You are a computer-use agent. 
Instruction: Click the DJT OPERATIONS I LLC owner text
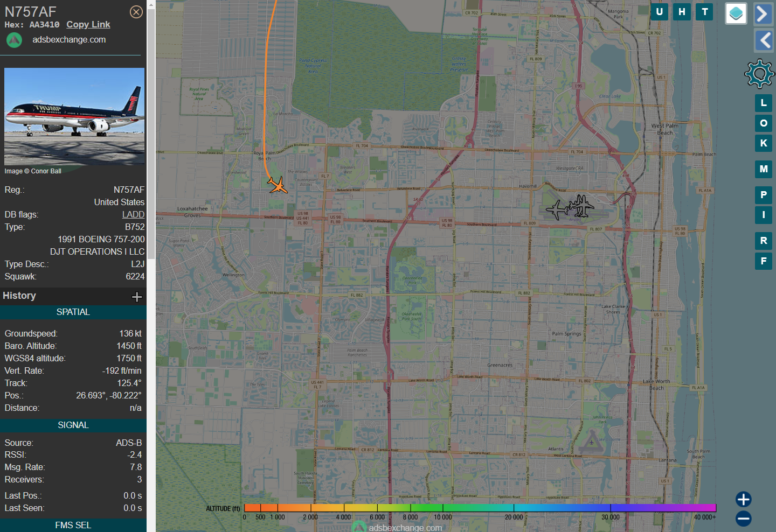97,252
